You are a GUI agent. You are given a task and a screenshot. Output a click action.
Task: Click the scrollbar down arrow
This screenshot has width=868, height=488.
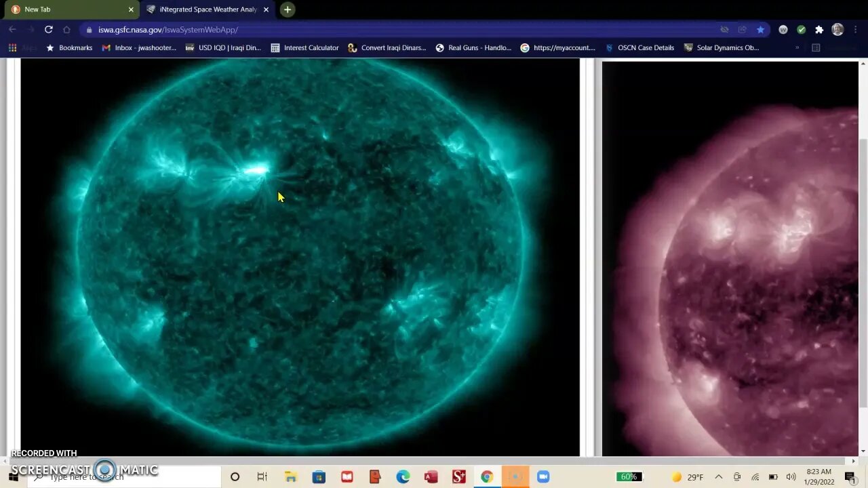(x=863, y=451)
